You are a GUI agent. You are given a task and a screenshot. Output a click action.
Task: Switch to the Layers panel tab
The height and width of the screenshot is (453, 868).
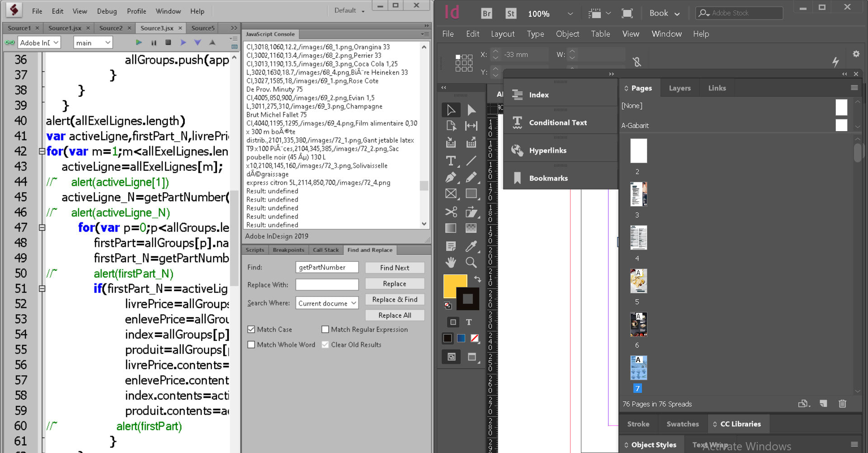pos(679,88)
